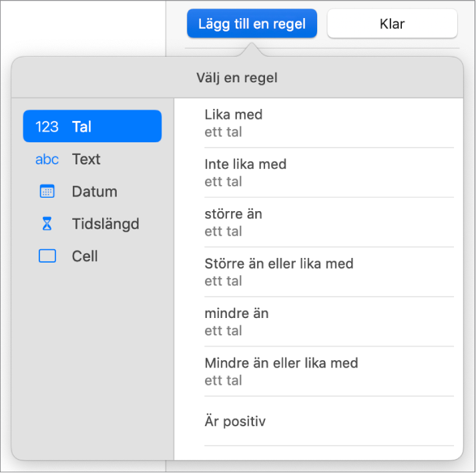
Task: Click the Klar button
Action: coord(392,24)
